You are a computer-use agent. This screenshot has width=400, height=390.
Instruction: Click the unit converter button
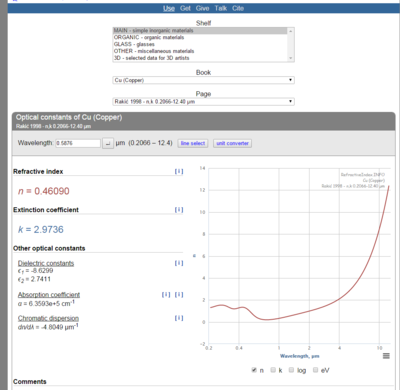[x=232, y=143]
